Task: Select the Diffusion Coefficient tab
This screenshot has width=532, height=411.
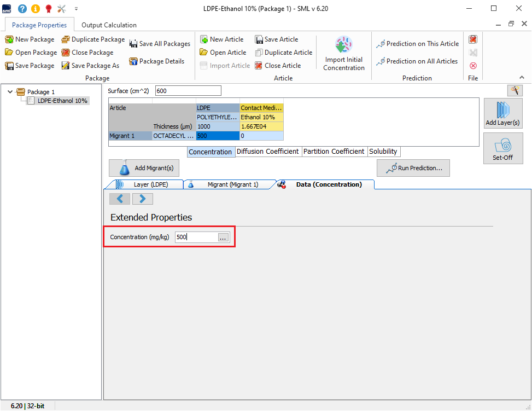Action: coord(267,152)
